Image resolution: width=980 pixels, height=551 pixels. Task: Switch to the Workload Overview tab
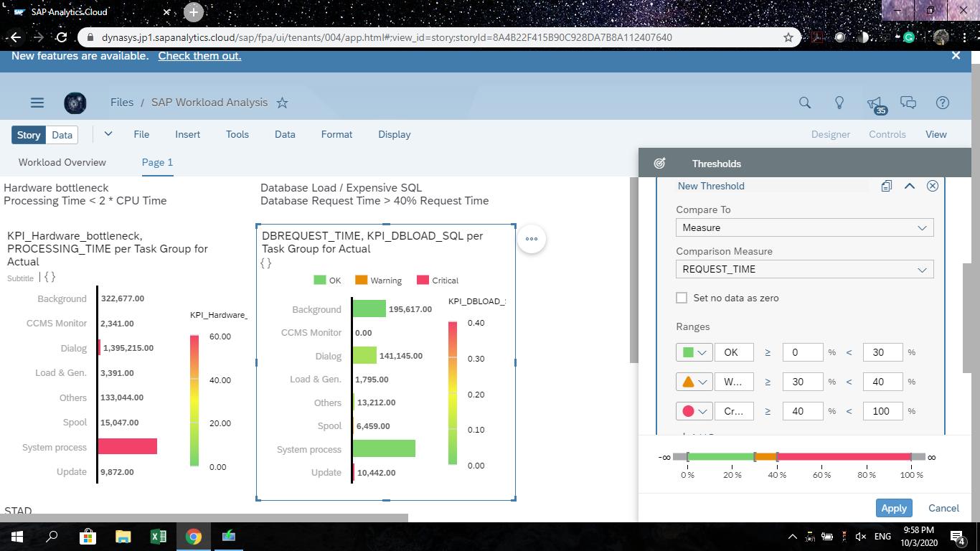pyautogui.click(x=62, y=162)
